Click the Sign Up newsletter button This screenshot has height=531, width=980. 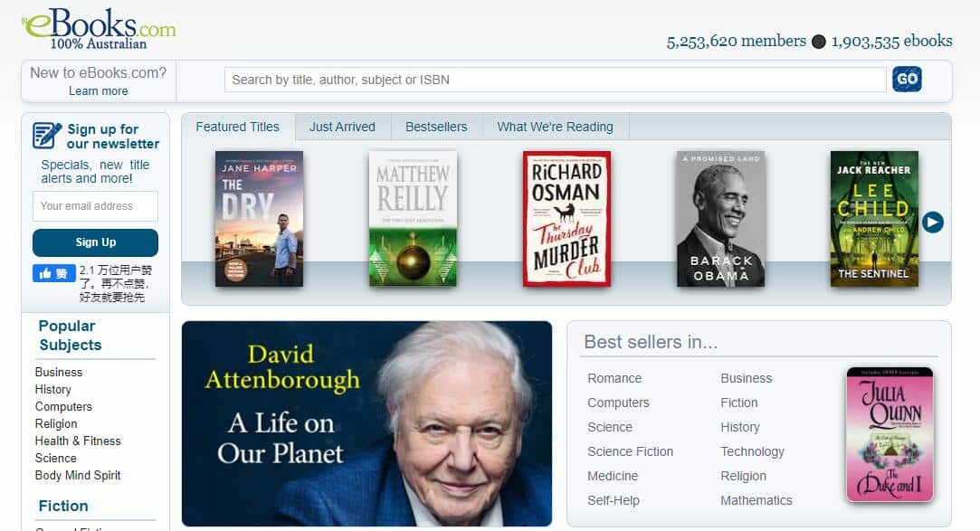(x=96, y=242)
